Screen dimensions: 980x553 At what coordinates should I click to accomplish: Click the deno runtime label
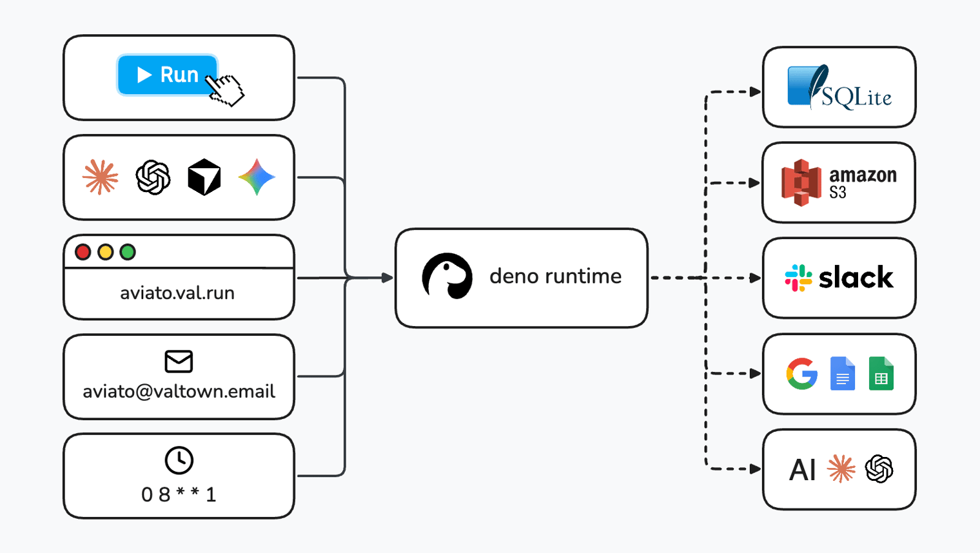point(555,276)
